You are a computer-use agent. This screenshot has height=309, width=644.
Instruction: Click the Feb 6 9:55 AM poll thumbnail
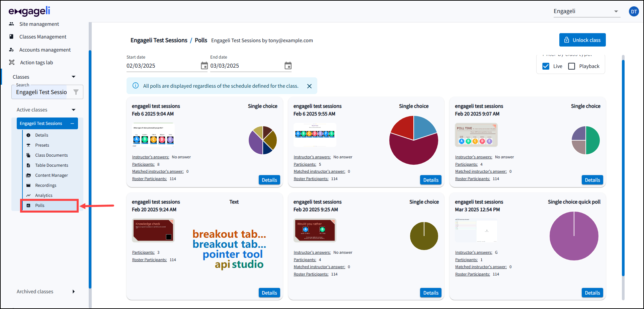tap(315, 135)
